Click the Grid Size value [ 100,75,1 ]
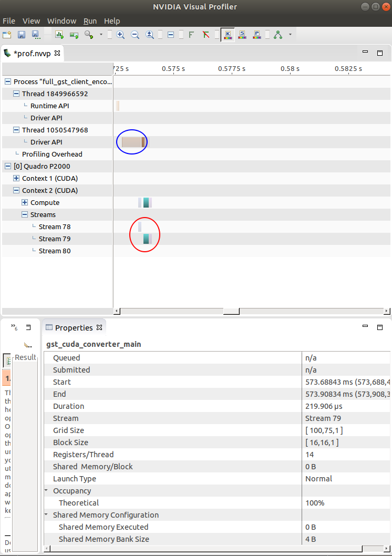392x556 pixels. click(x=324, y=430)
